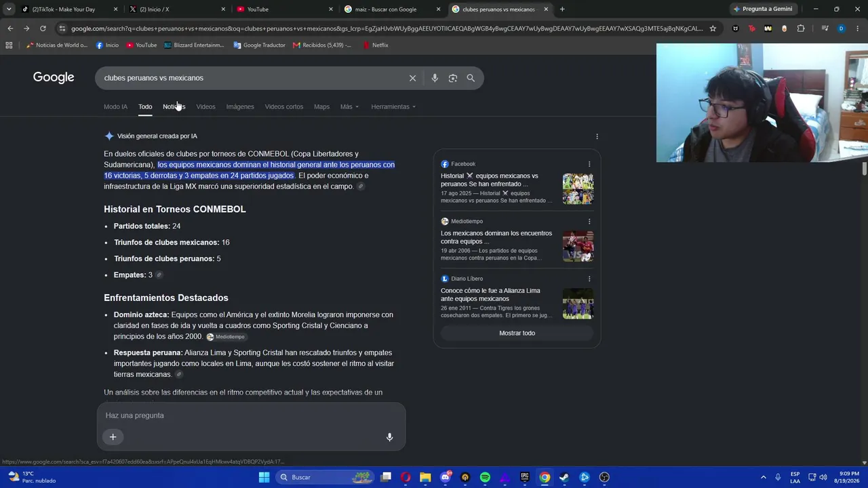The image size is (868, 488).
Task: Open the Google Traductor bookmark
Action: pos(259,45)
